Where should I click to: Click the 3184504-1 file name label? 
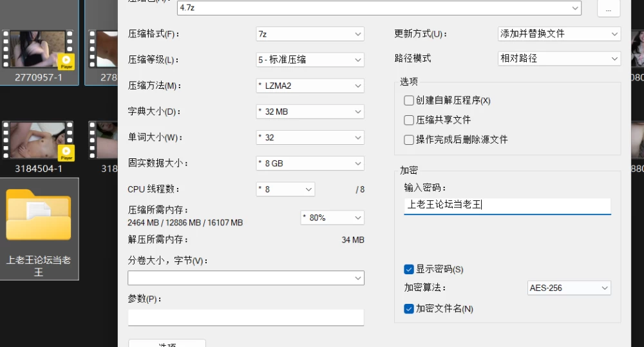pos(39,169)
